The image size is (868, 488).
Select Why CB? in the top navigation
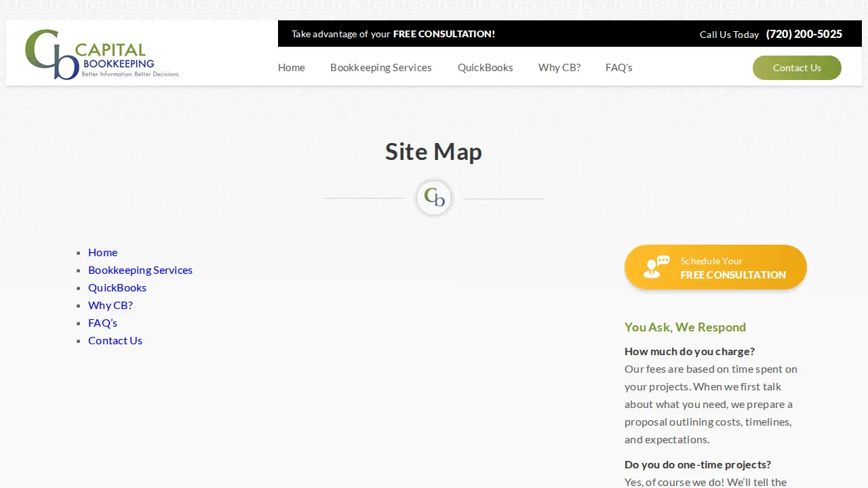pos(559,68)
